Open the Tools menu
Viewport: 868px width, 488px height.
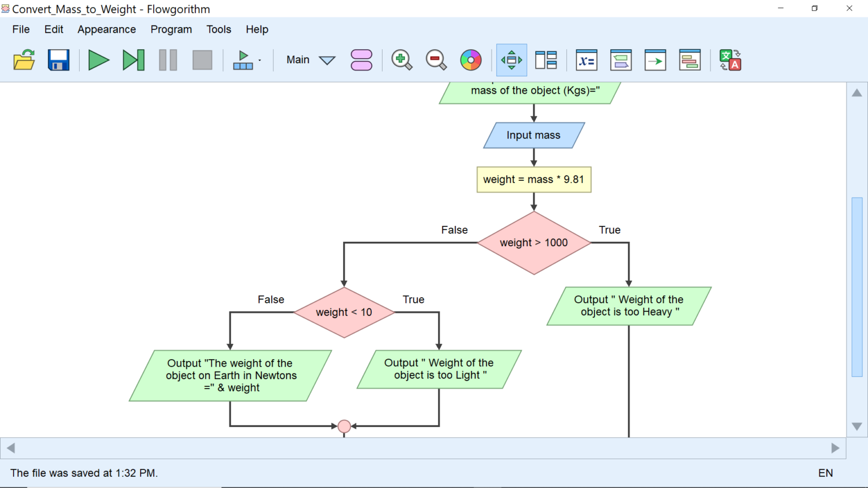tap(219, 29)
